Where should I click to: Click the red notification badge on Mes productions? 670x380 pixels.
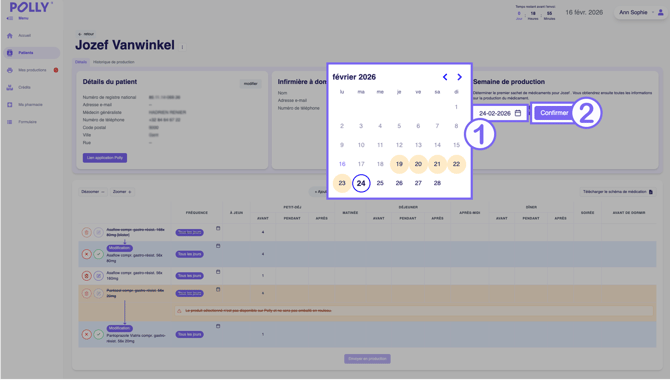pos(56,70)
